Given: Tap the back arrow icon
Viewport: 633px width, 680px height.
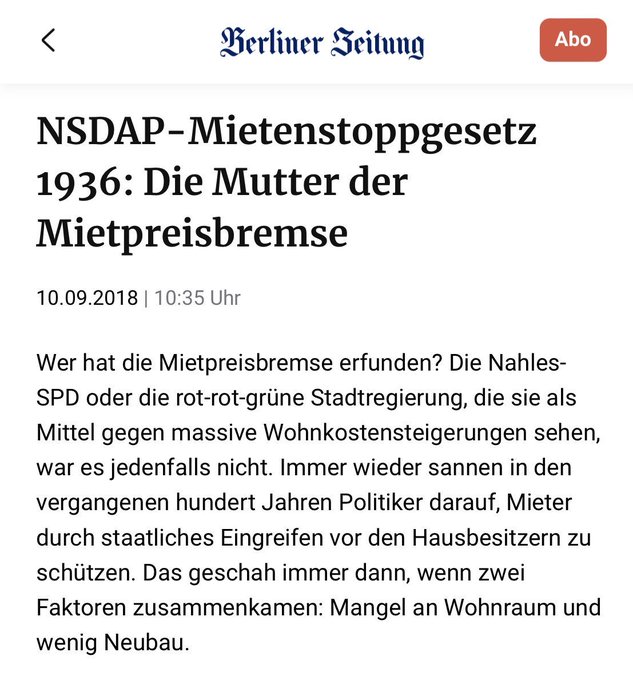Looking at the screenshot, I should tap(48, 40).
